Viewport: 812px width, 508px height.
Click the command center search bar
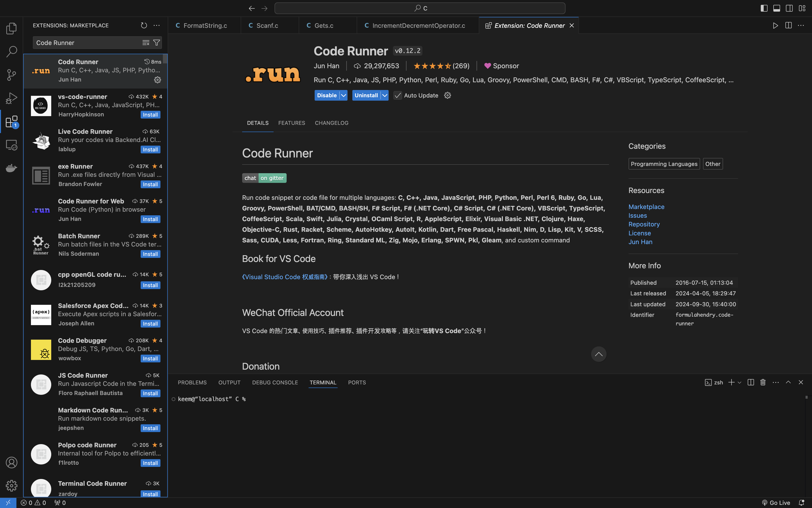(420, 8)
